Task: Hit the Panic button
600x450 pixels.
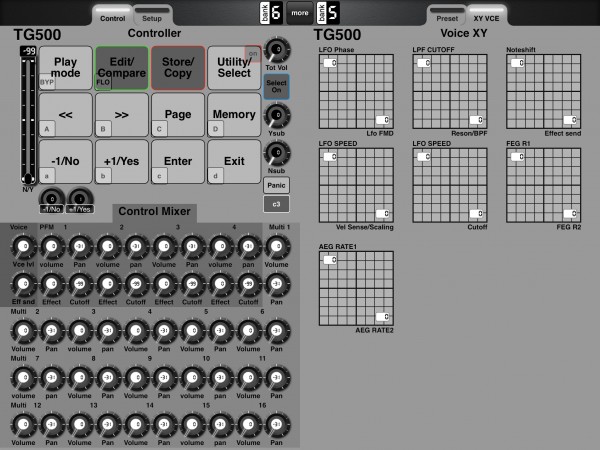Action: 276,185
